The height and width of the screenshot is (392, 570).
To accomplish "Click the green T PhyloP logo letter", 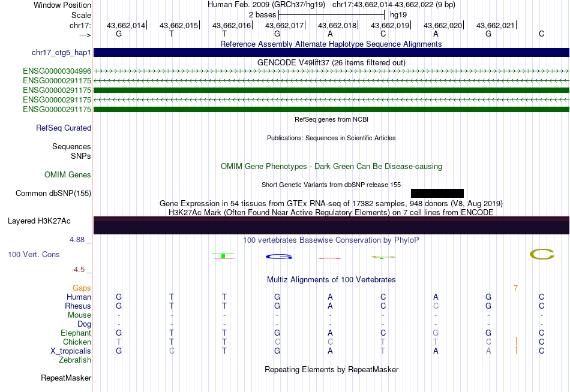I will pos(224,256).
